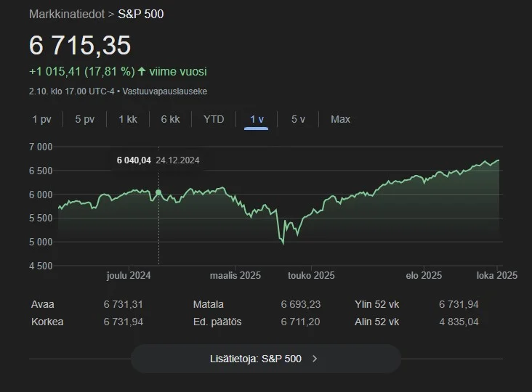Screen dimensions: 532x392
Task: Show the 5 v range chart
Action: [x=298, y=119]
